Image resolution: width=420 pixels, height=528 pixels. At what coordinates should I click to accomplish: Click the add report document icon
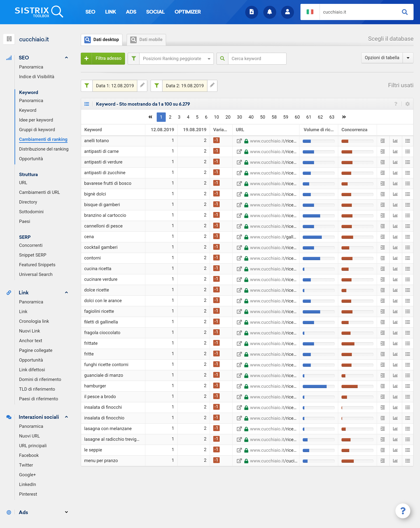(x=252, y=12)
